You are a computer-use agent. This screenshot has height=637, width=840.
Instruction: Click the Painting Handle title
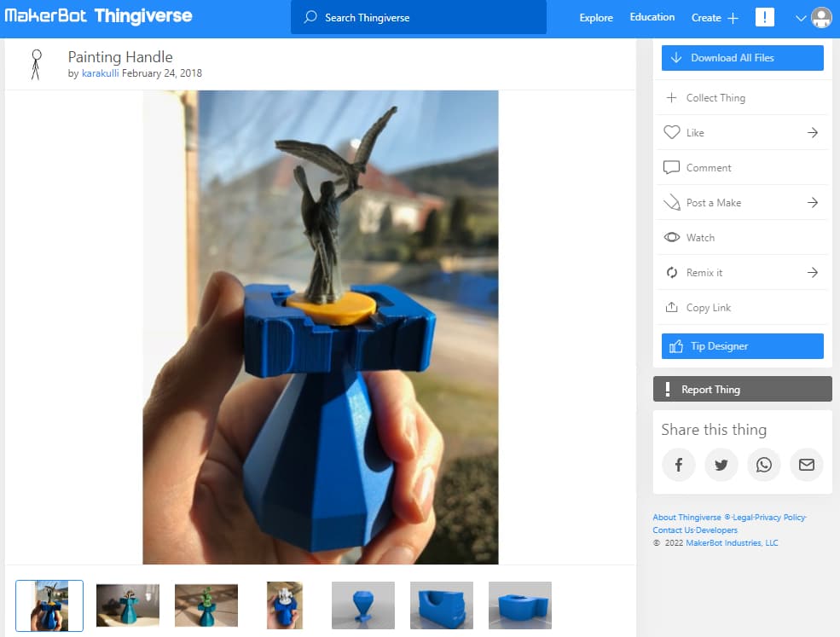(x=120, y=57)
